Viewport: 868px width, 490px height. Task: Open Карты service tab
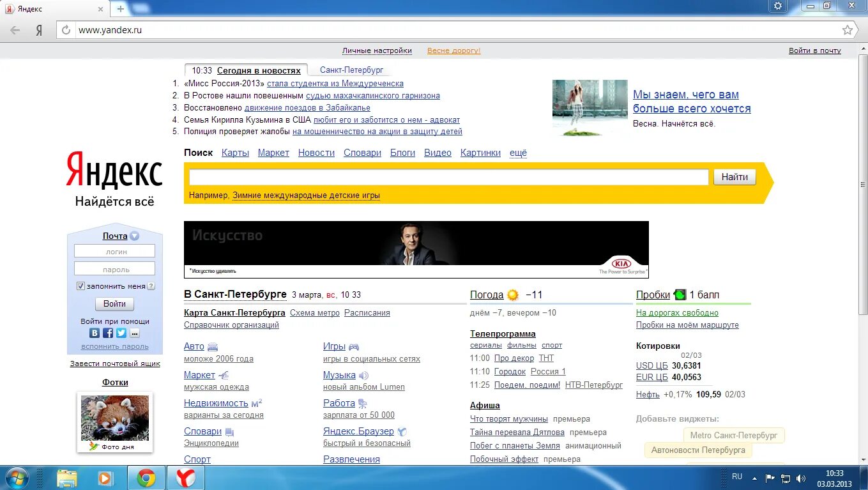pos(235,153)
